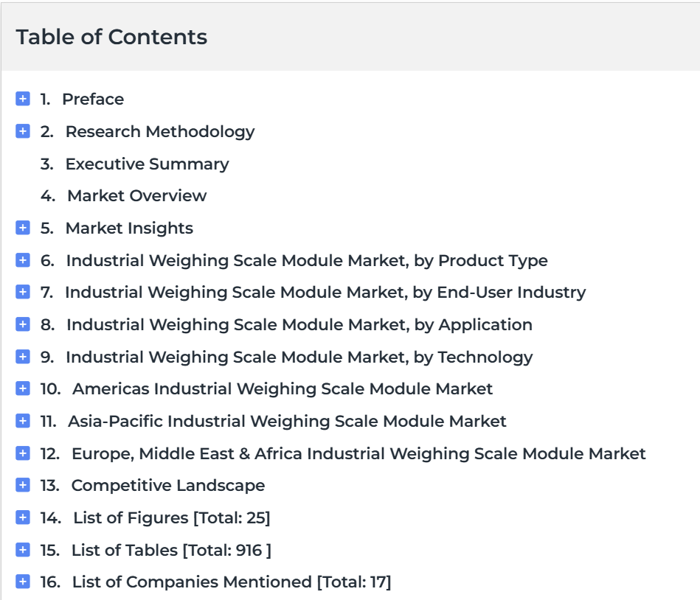This screenshot has width=700, height=600.
Task: Click Research Methodology title text
Action: click(160, 132)
